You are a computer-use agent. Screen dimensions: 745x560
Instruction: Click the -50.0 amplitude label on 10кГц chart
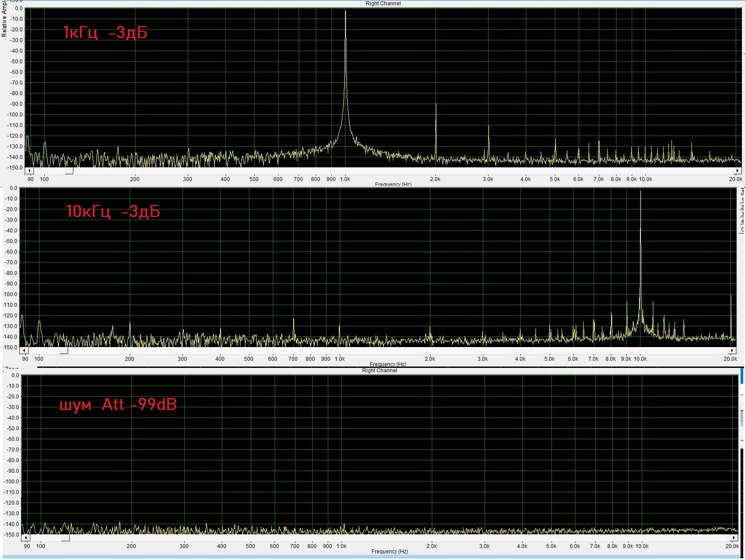point(11,241)
